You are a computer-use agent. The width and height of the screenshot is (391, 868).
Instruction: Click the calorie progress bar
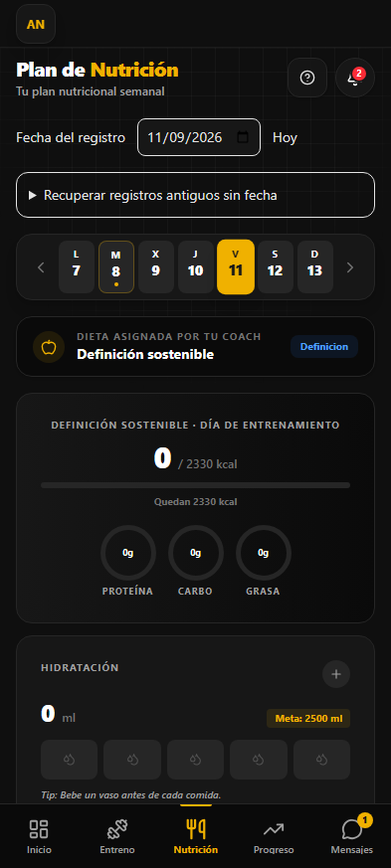tap(195, 485)
